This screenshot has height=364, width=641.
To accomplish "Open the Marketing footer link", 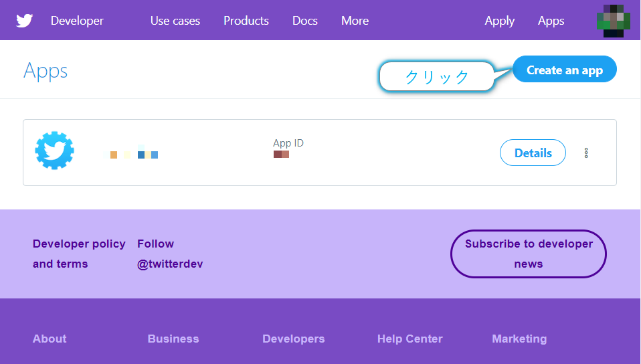I will [x=519, y=339].
